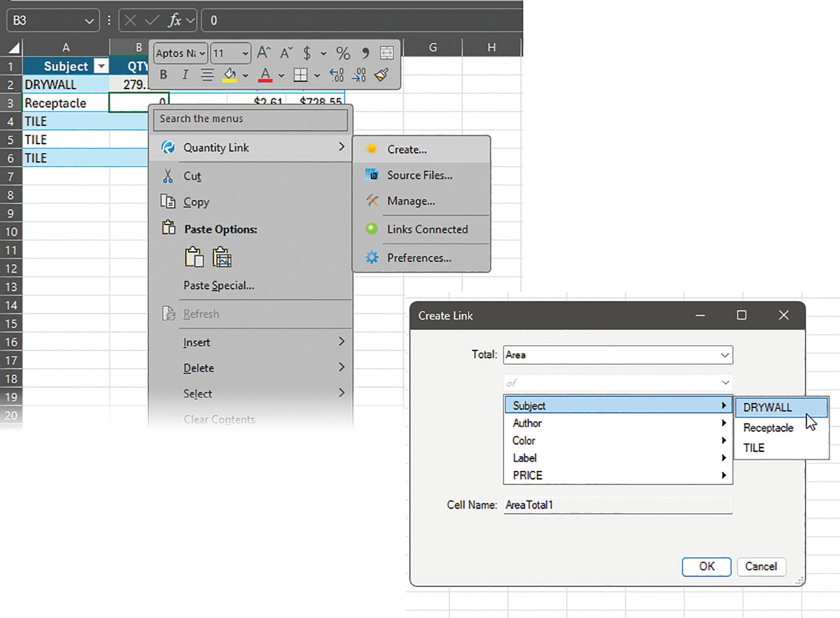Click the Search the menus box
Image resolution: width=840 pixels, height=618 pixels.
[250, 119]
